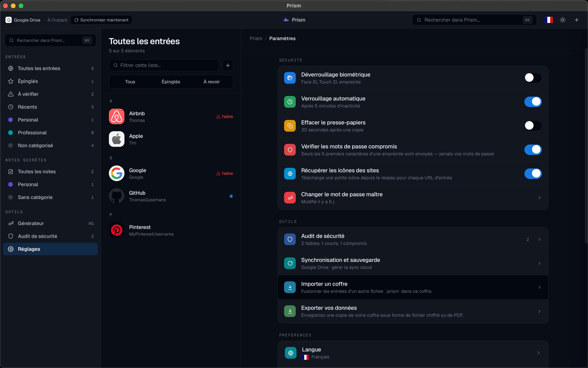Click the clock icon for Verrouillage automatique

pos(290,102)
